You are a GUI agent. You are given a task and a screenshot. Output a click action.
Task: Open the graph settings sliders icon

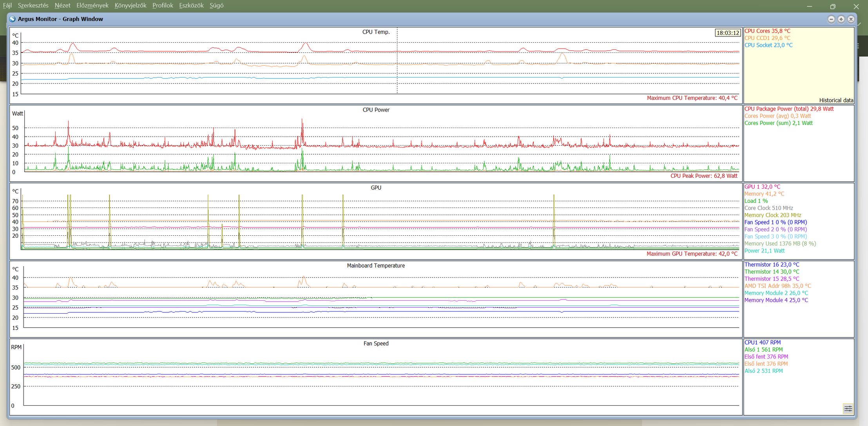[848, 408]
